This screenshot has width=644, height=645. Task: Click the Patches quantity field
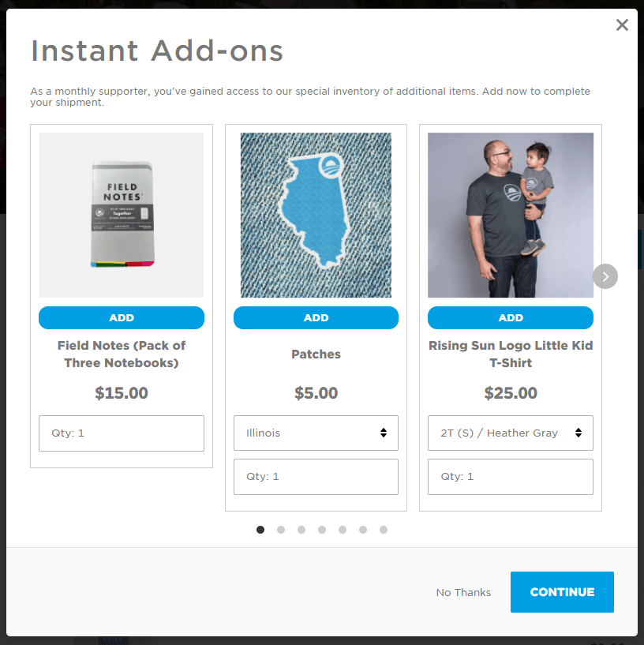coord(316,477)
